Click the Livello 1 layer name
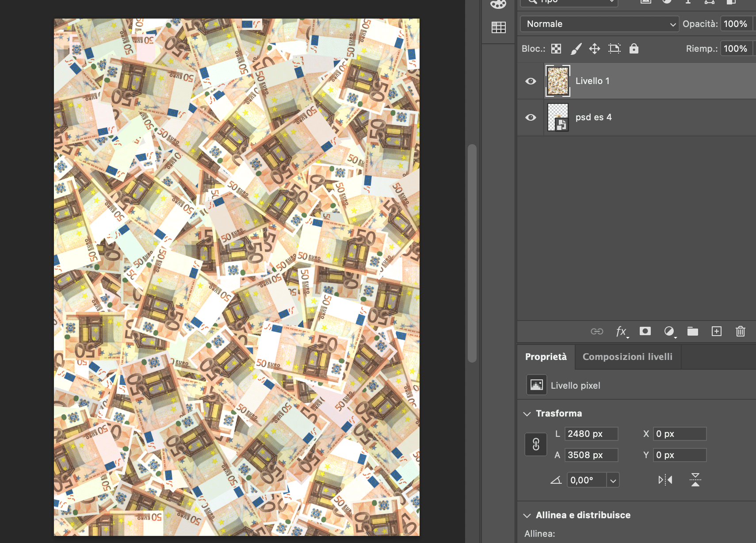Viewport: 756px width, 543px height. [592, 81]
